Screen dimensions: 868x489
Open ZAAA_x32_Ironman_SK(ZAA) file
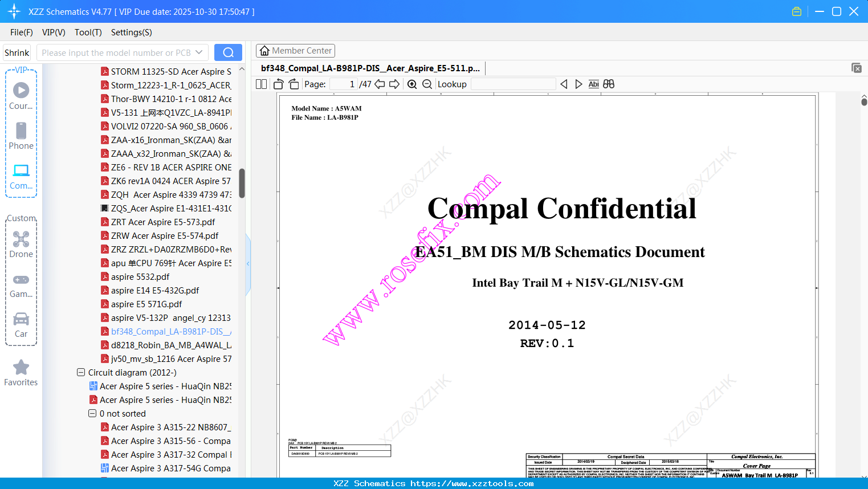166,153
